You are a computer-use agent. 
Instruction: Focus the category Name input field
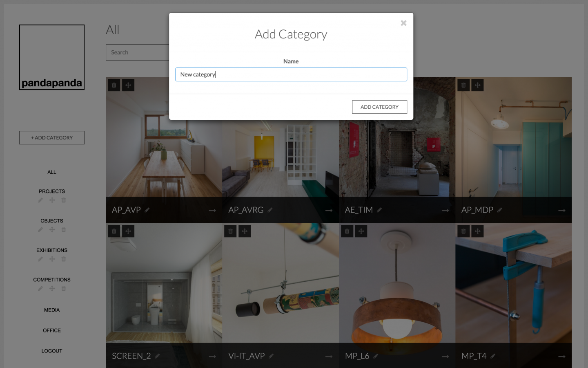(x=291, y=74)
